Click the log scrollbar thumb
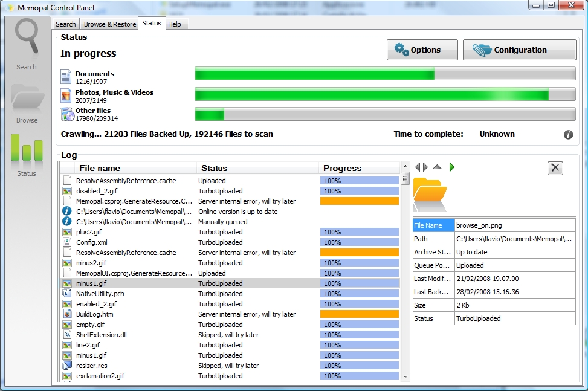Viewport: 588px width, 391px height. click(405, 178)
